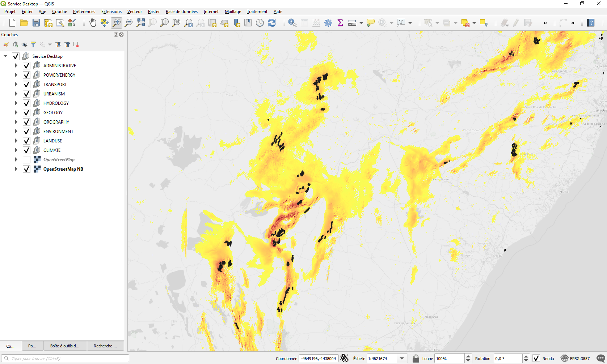Toggle the Rendu rendering checkbox

pyautogui.click(x=536, y=359)
